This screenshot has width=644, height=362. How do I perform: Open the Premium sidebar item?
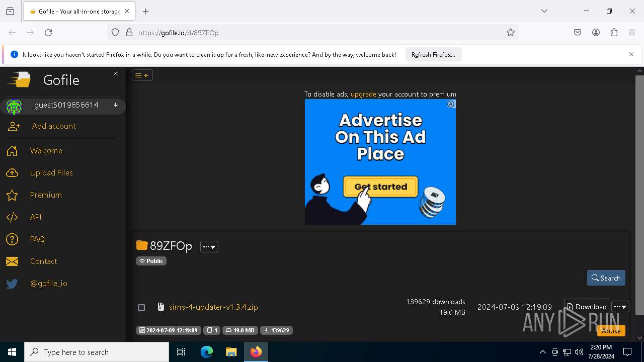tap(46, 195)
